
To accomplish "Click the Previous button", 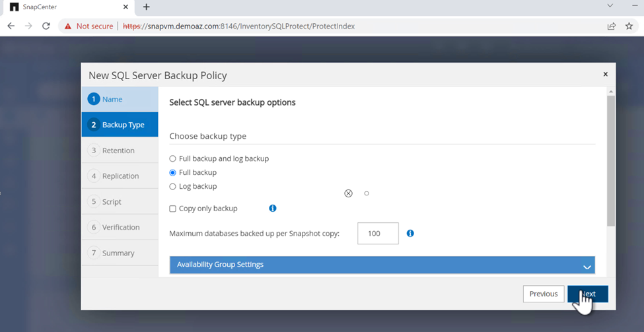I will (544, 294).
